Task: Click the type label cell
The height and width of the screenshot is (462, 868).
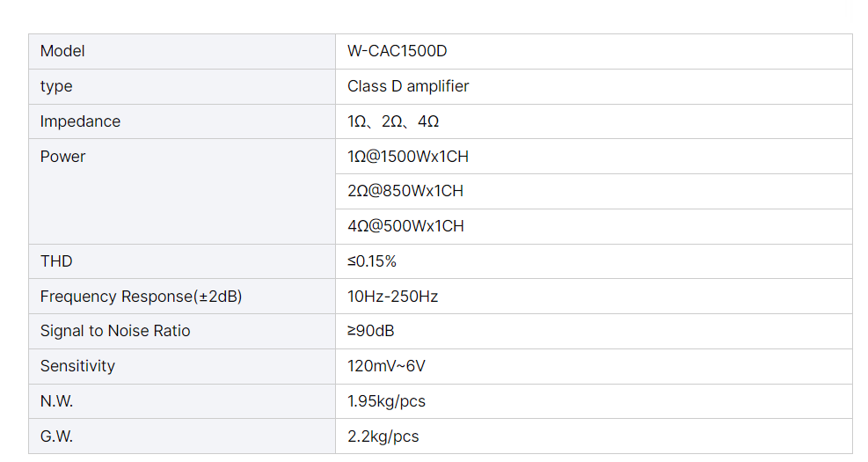Action: point(56,86)
